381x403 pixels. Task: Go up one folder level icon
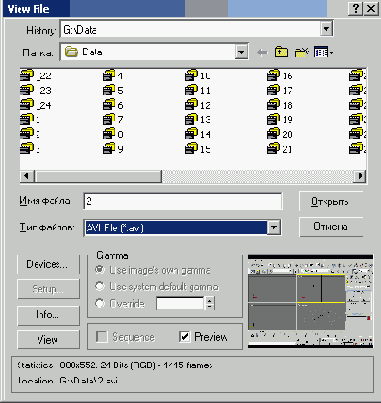282,52
